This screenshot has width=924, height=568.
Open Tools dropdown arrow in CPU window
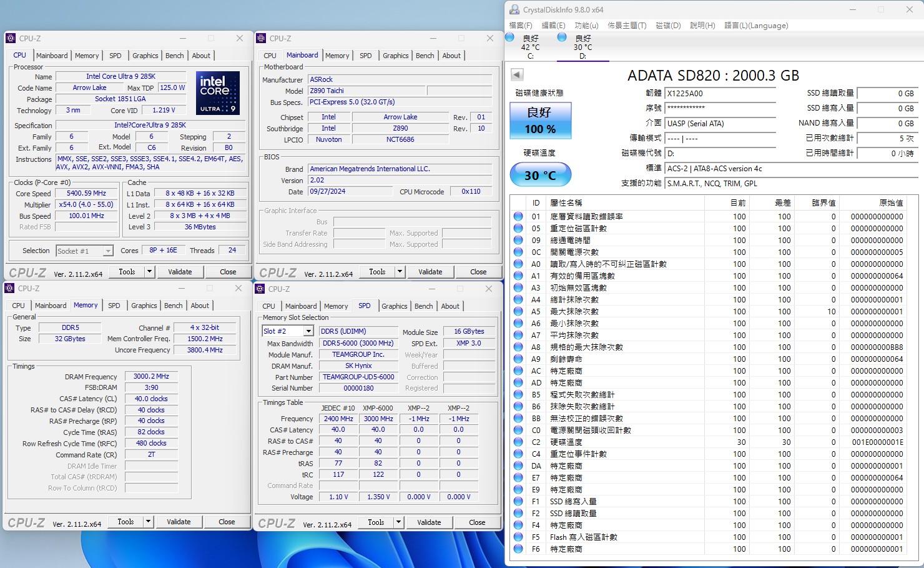[x=149, y=272]
